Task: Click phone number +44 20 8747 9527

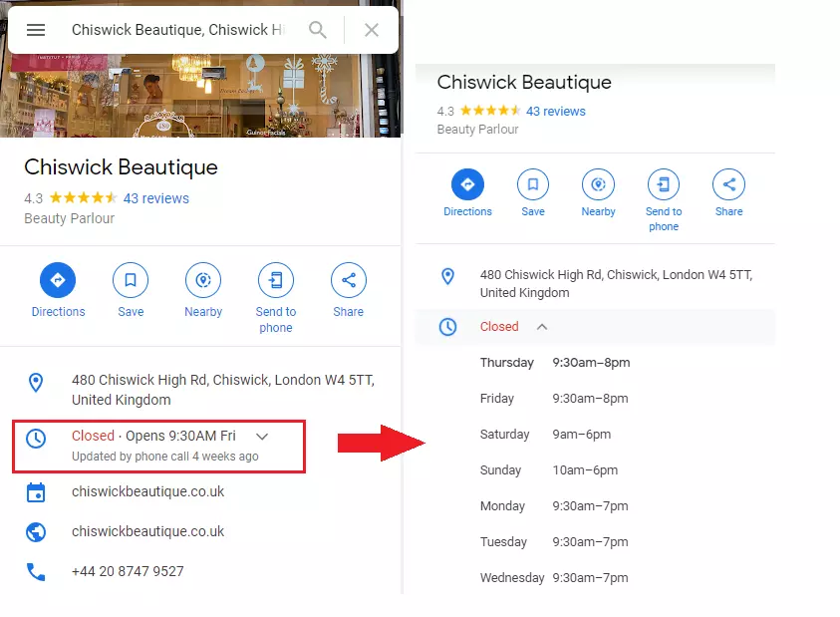Action: 128,571
